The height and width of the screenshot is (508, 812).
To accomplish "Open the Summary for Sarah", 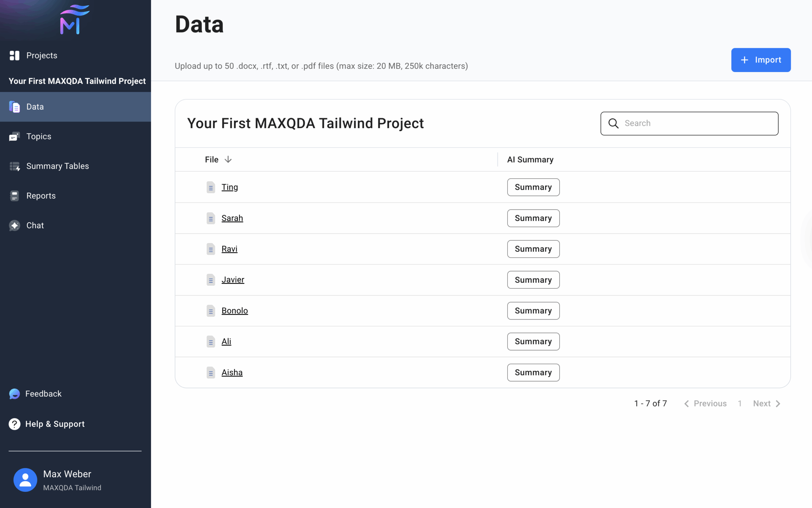I will pyautogui.click(x=533, y=218).
